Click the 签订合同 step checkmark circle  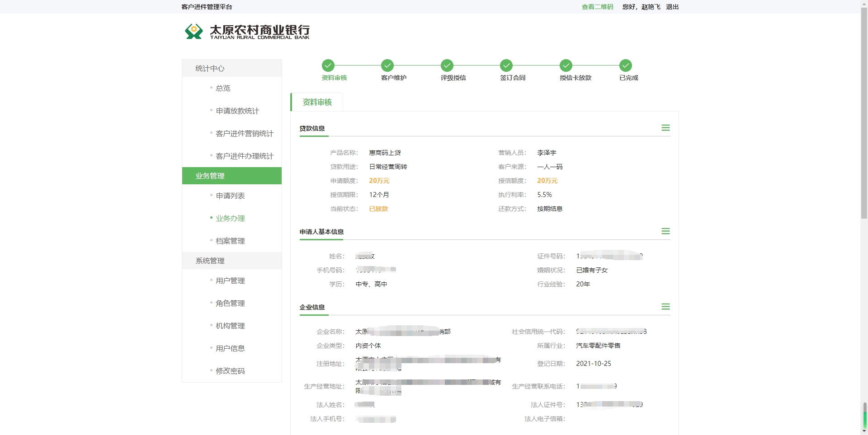coord(506,65)
